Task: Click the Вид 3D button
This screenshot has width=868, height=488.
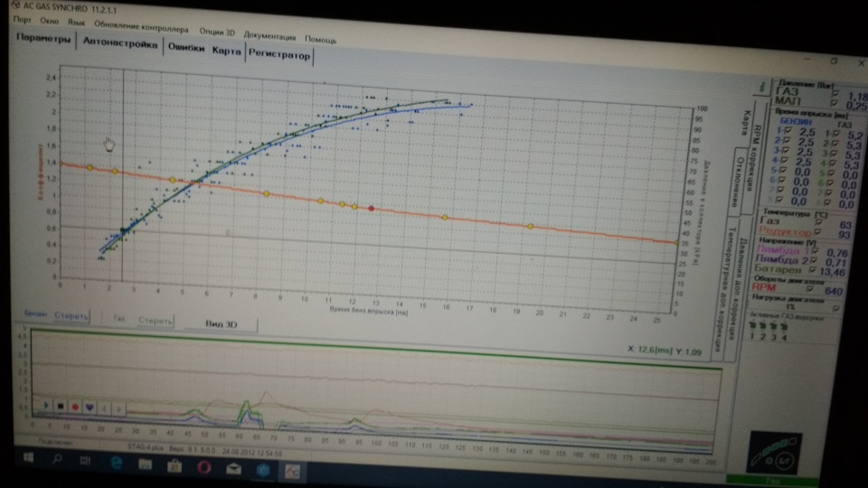Action: point(221,324)
